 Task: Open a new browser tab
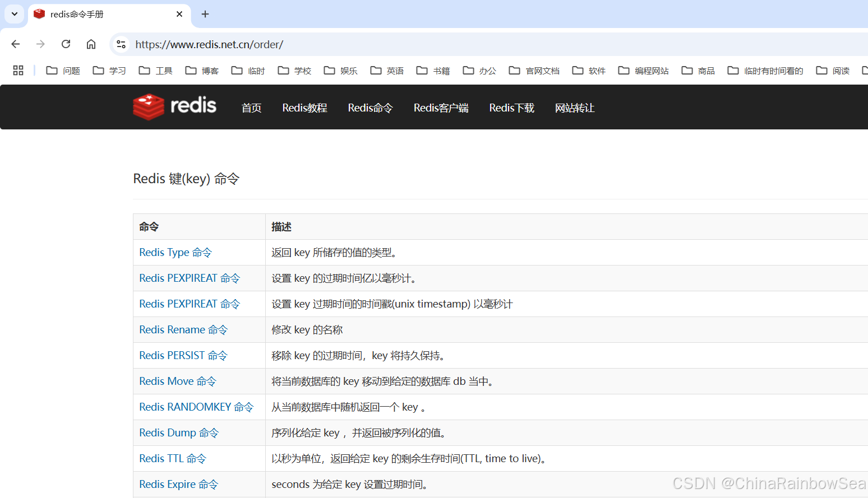[205, 14]
